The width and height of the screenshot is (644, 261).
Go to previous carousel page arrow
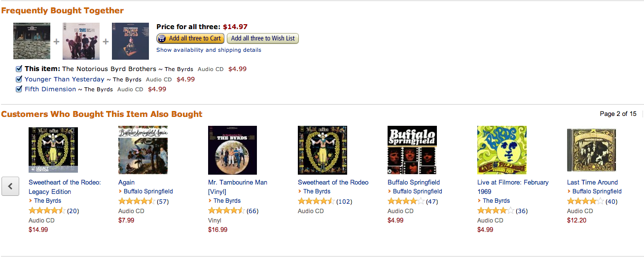[x=10, y=186]
